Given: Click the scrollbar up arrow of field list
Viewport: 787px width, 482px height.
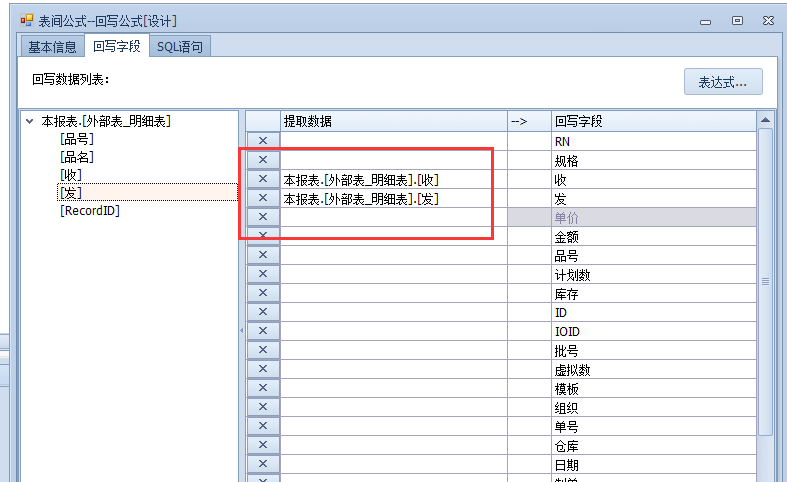Looking at the screenshot, I should [x=765, y=121].
